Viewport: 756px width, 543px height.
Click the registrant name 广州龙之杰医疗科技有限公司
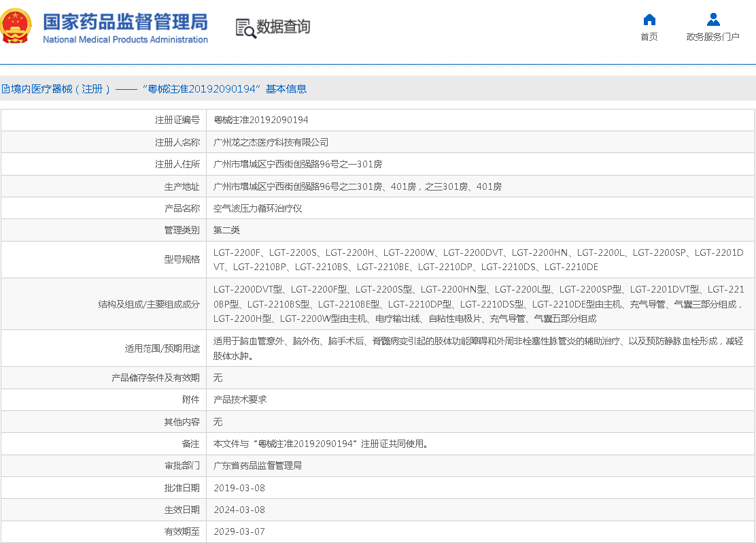pyautogui.click(x=271, y=142)
